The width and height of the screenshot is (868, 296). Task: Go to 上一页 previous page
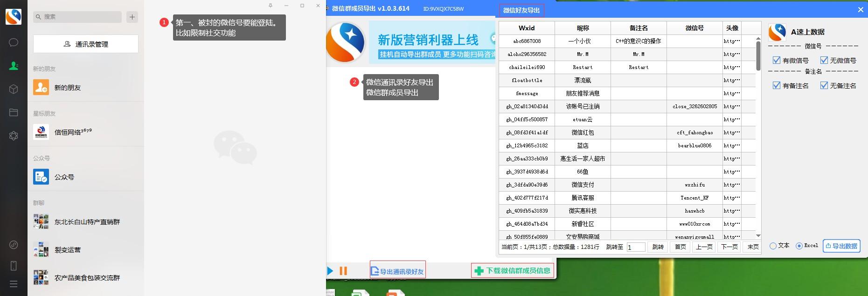pos(704,247)
